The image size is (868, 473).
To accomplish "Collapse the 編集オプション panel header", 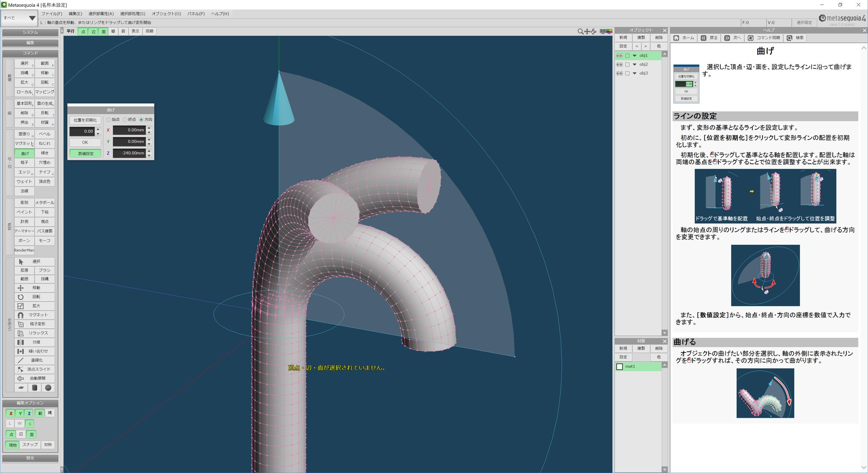I will (x=30, y=403).
